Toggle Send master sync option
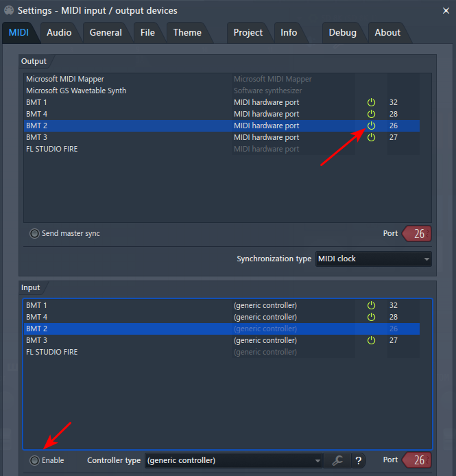The width and height of the screenshot is (456, 476). 34,234
